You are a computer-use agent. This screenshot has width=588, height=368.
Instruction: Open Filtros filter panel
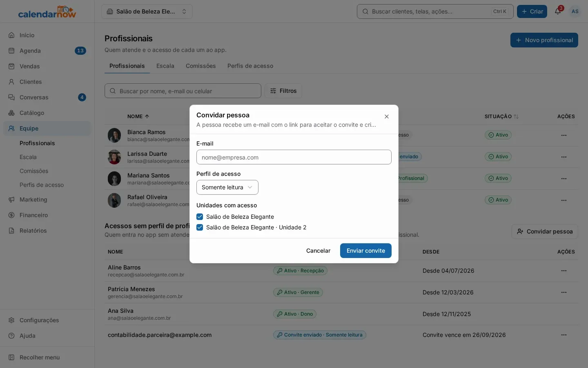pyautogui.click(x=283, y=91)
